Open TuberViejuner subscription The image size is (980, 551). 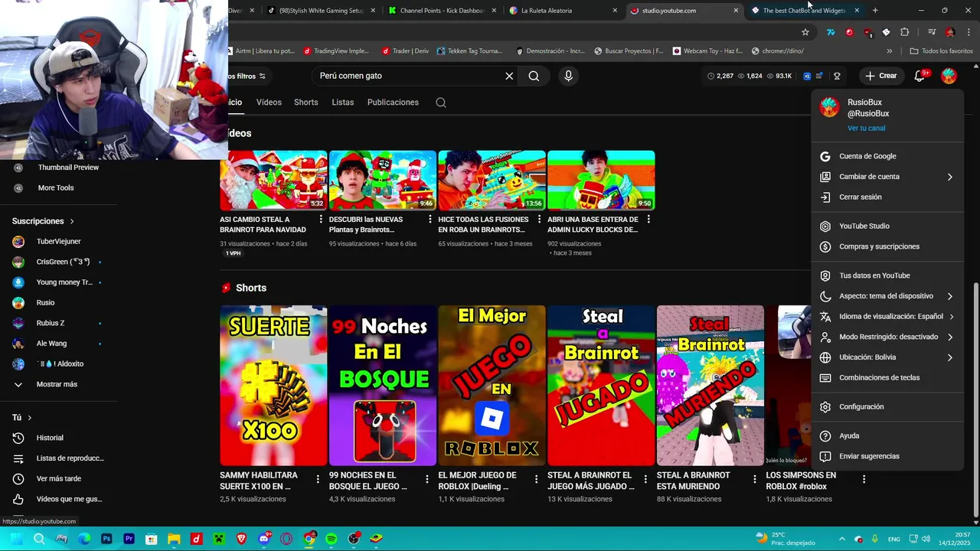(x=58, y=242)
